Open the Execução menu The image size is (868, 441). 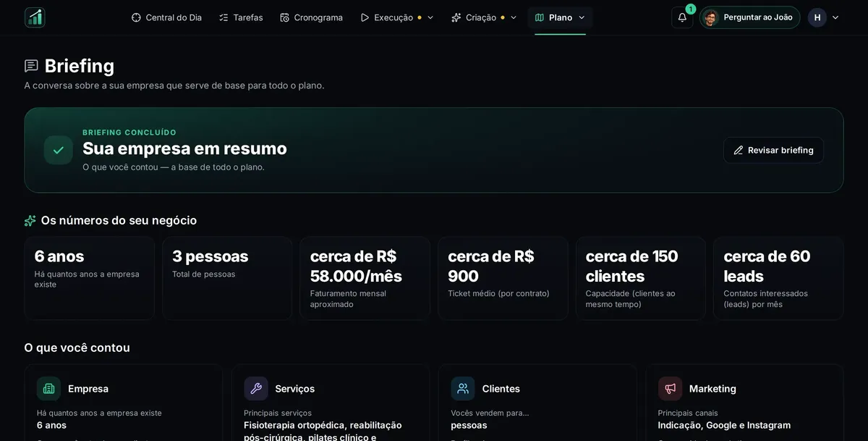click(x=397, y=17)
